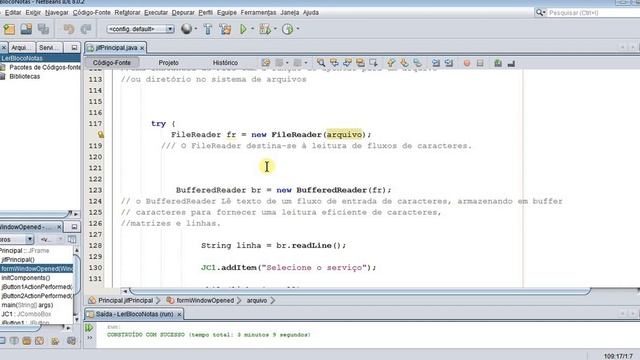Select initComponents() in the navigator list
Viewport: 640px width, 360px height.
point(26,278)
